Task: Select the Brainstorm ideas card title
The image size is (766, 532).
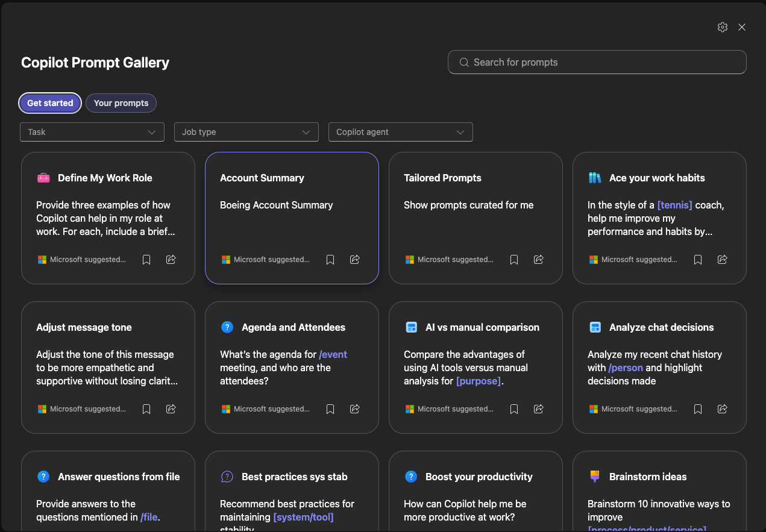Action: coord(648,477)
